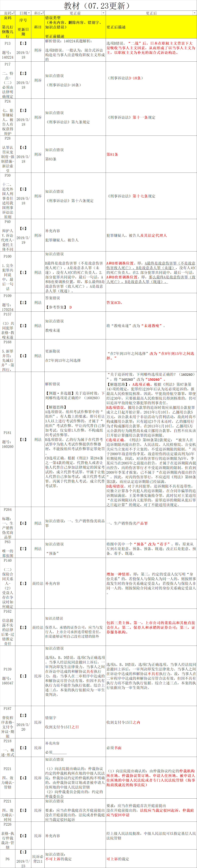Screen dimensions: 197x868
Task: Select the cell 犯罪嫌疑人、被告人及其法定代理人
Action: (151, 235)
